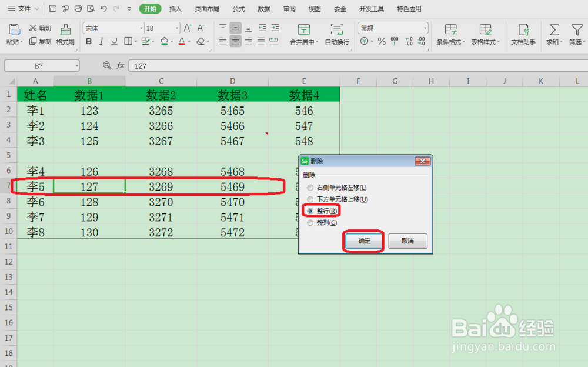
Task: Open the Document Assistant (文档助手)
Action: [523, 34]
